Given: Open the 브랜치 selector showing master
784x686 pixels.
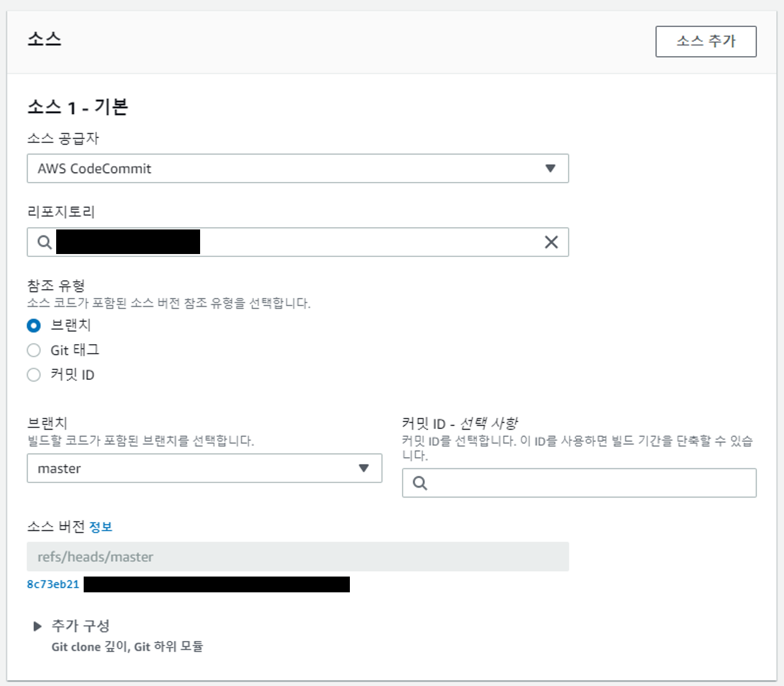Looking at the screenshot, I should tap(204, 468).
